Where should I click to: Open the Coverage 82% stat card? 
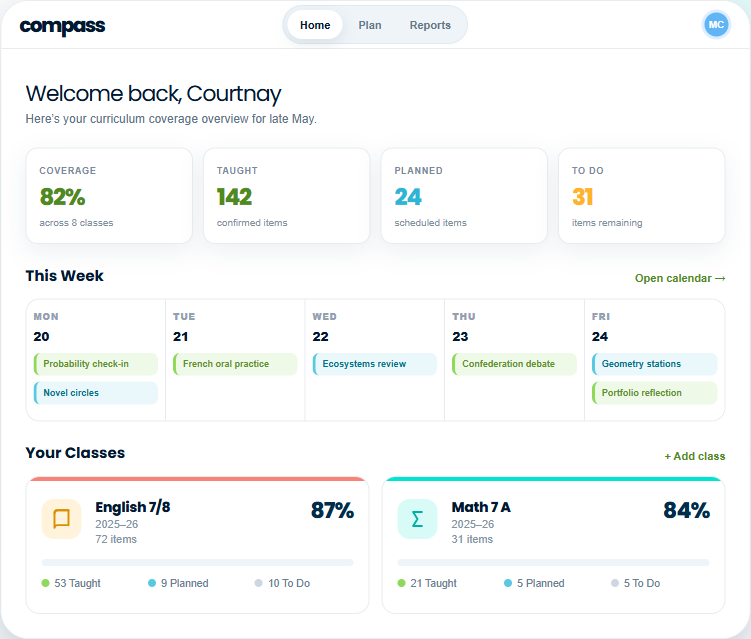[x=109, y=195]
